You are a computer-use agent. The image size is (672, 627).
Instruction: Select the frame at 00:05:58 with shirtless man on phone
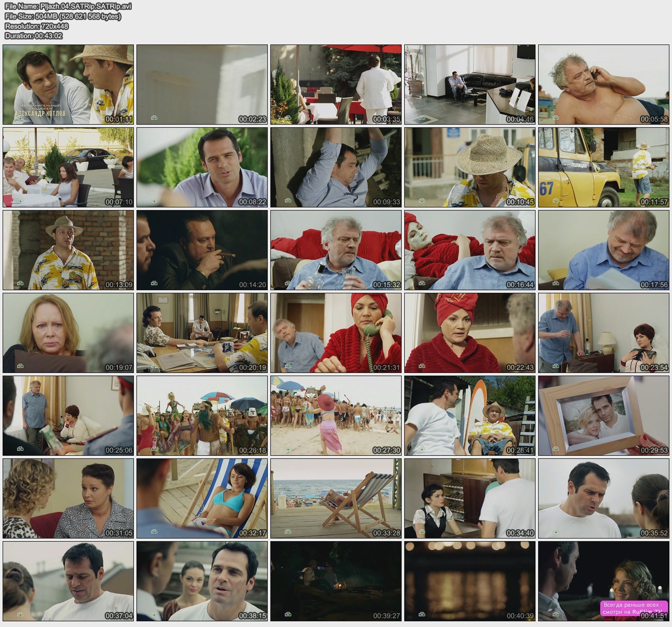[603, 84]
